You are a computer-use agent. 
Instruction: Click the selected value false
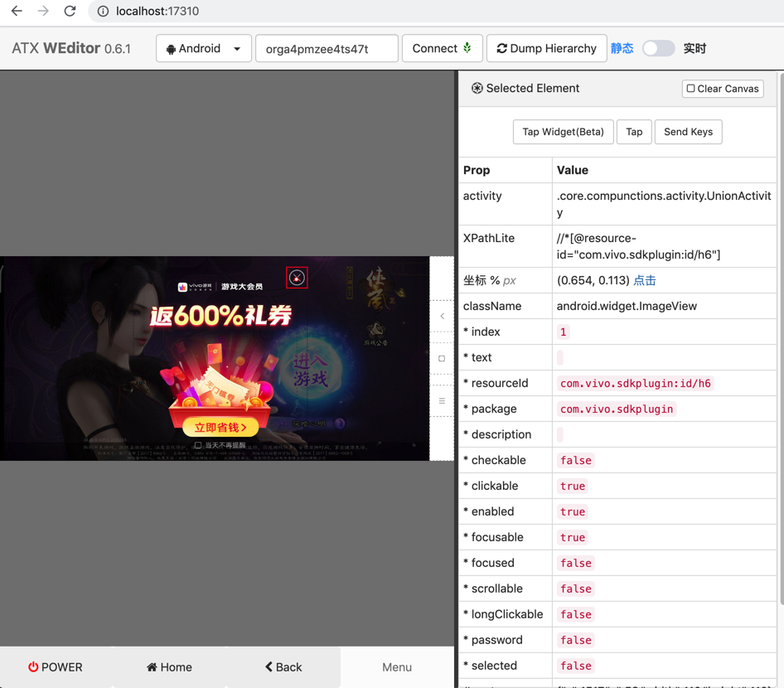pyautogui.click(x=575, y=666)
